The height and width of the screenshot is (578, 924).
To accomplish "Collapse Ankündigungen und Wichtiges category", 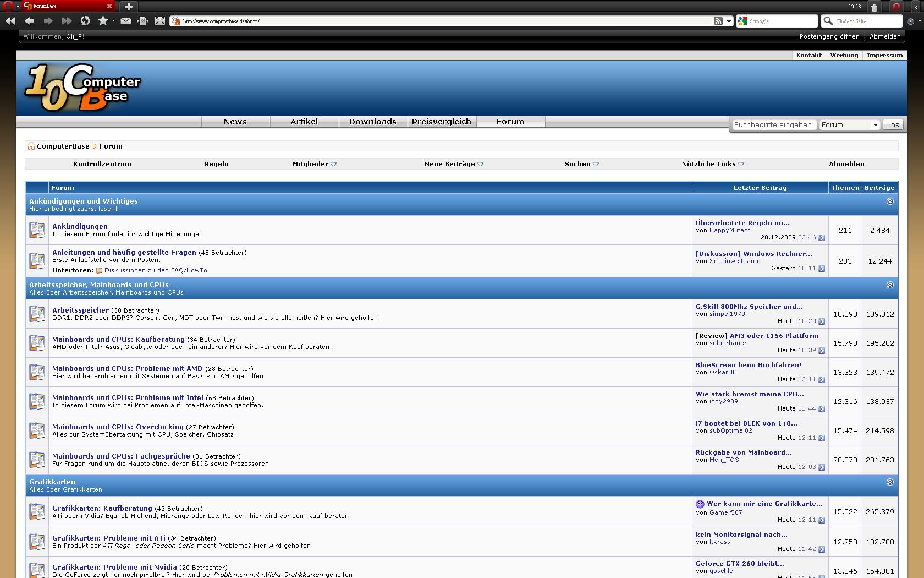I will [x=890, y=201].
